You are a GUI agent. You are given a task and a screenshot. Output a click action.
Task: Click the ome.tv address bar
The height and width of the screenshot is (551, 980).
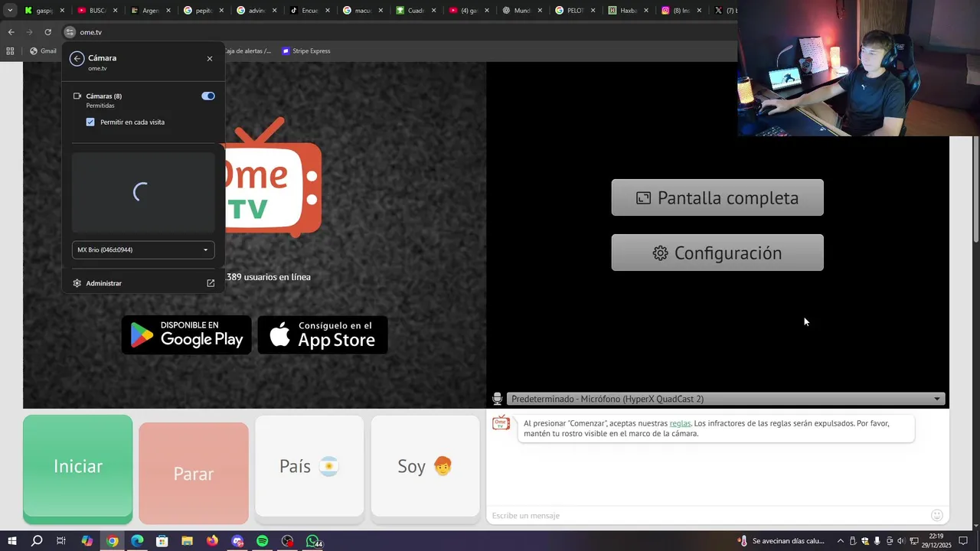point(398,32)
